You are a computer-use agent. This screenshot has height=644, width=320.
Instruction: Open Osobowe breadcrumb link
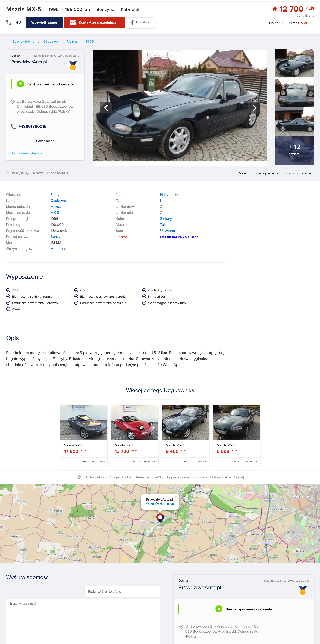50,42
